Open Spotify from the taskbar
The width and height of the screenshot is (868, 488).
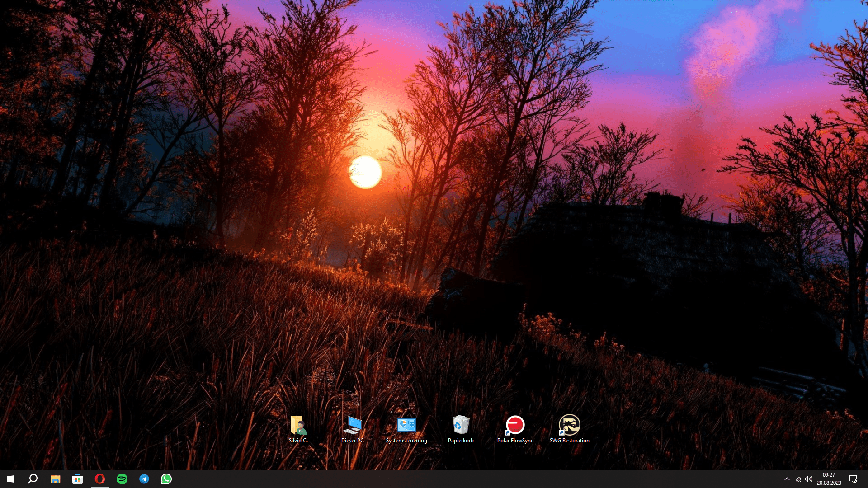122,479
